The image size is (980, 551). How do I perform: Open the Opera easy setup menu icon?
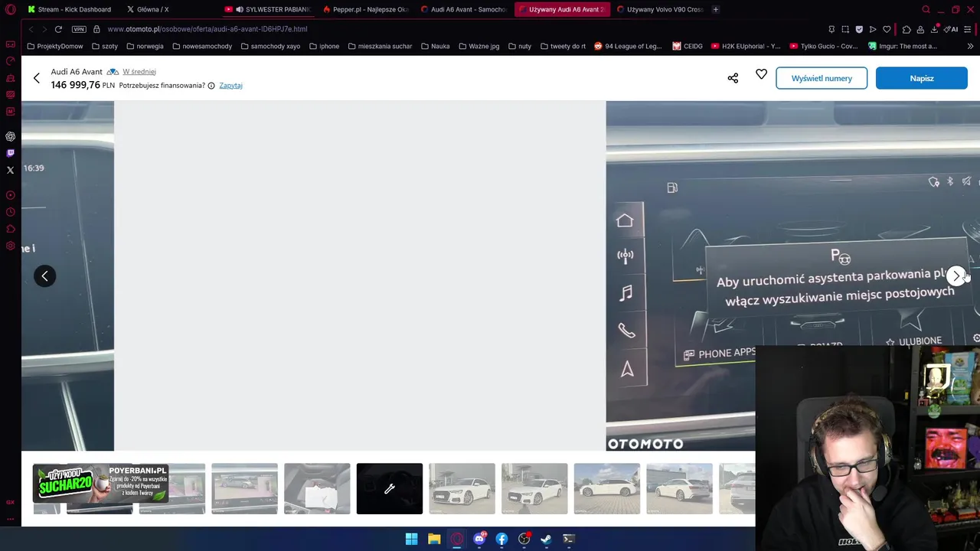pos(968,29)
